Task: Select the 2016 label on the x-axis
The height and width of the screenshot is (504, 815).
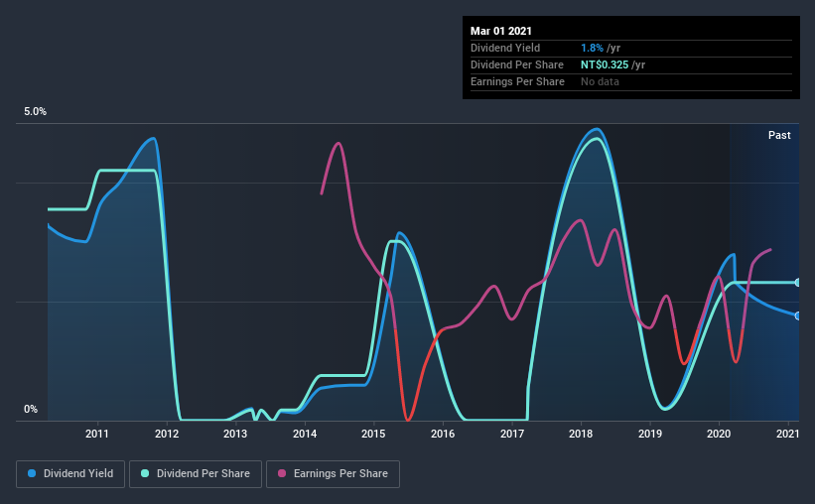Action: point(443,434)
